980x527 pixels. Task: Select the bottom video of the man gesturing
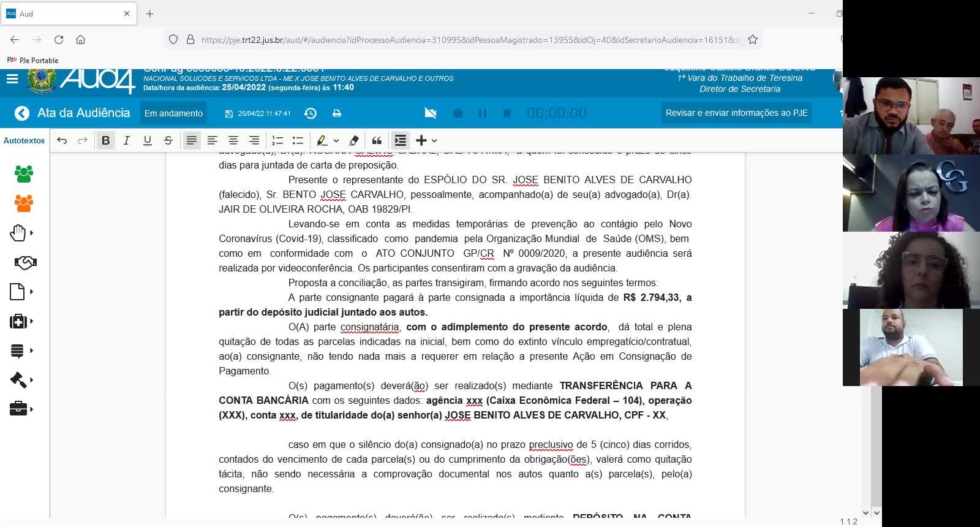[x=911, y=347]
